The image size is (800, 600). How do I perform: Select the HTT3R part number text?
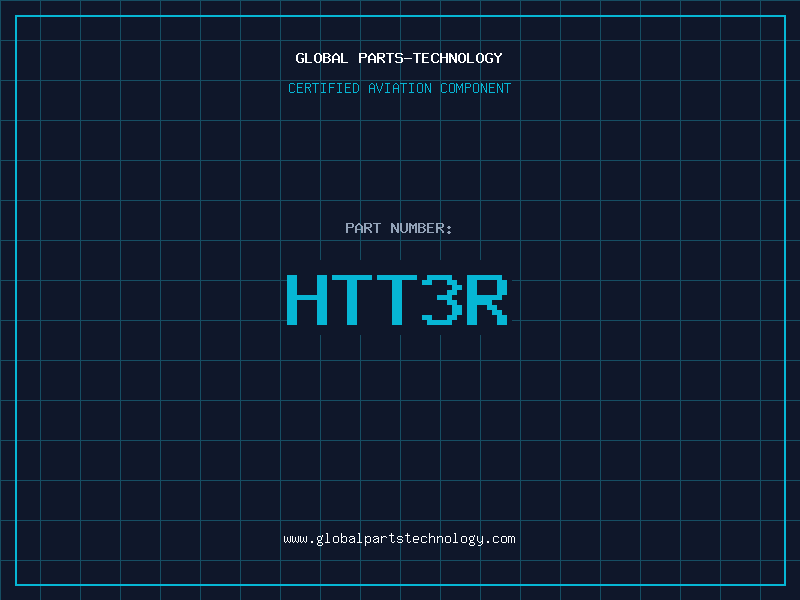click(397, 300)
